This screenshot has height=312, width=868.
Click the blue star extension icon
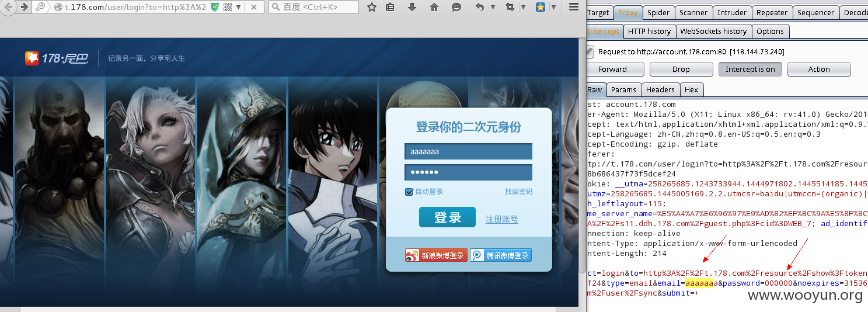coord(541,7)
